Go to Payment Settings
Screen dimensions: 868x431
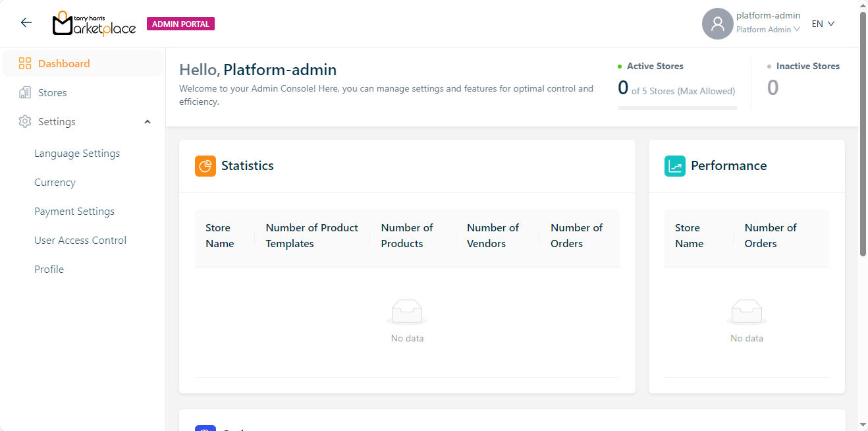[x=74, y=212]
